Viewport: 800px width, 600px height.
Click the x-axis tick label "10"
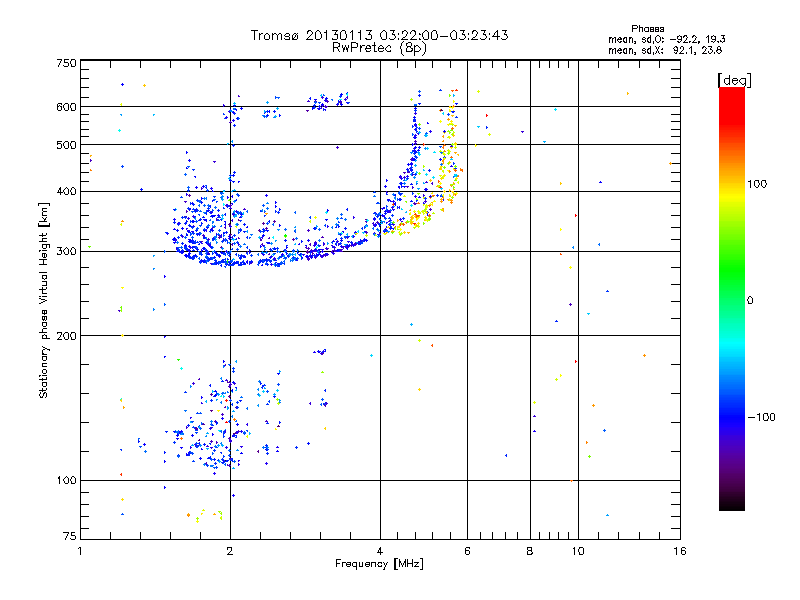pyautogui.click(x=578, y=551)
